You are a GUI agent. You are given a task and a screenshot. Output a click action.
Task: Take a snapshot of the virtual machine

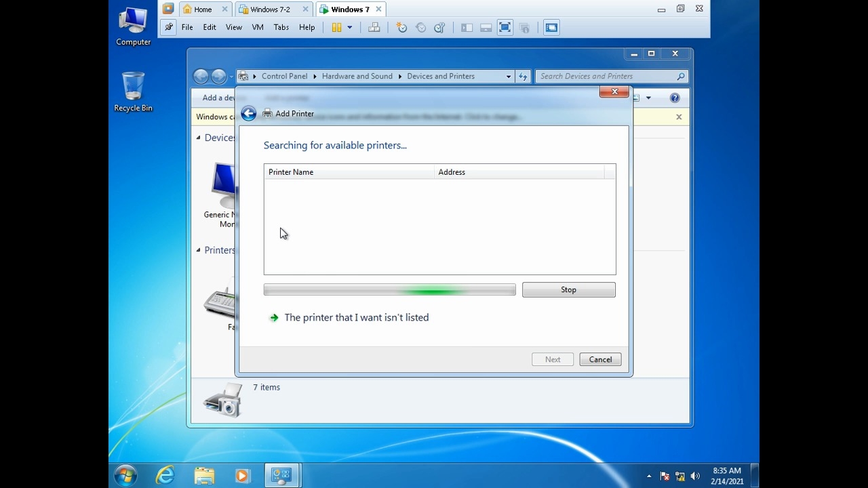click(x=401, y=28)
